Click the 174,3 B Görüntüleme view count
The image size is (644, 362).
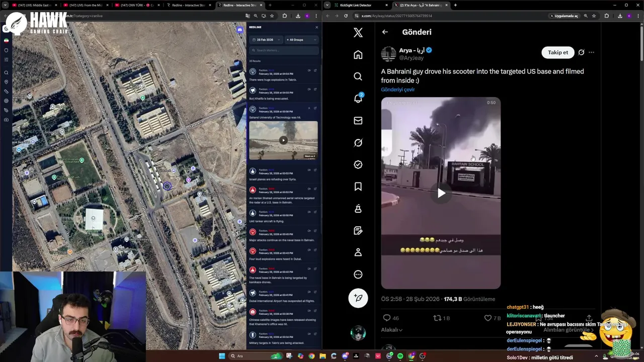[x=469, y=299]
